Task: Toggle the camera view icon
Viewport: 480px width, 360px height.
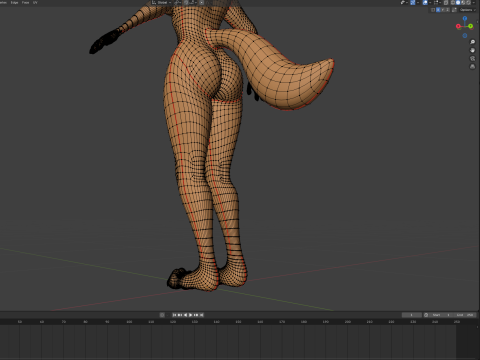Action: tap(472, 59)
